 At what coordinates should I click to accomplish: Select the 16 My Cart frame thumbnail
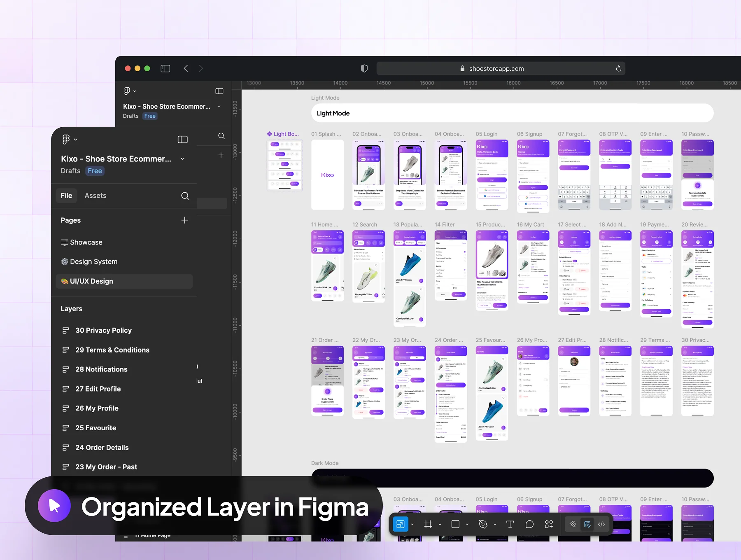[x=533, y=267]
